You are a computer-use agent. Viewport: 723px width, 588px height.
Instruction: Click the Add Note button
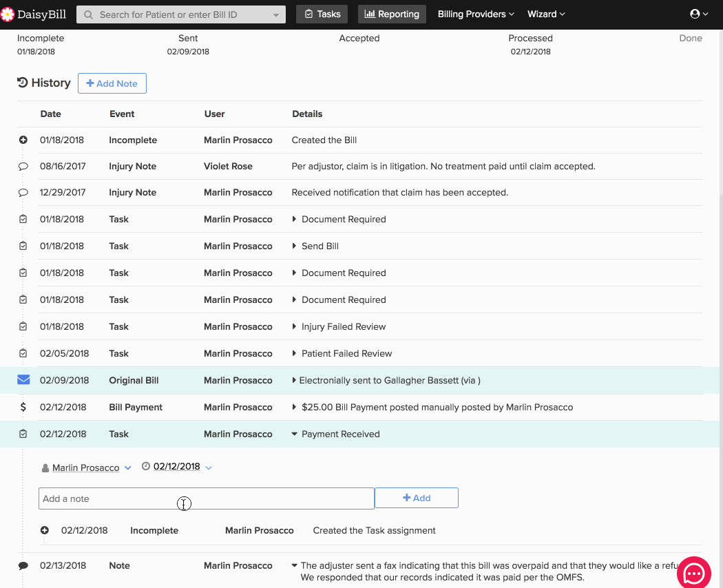112,83
